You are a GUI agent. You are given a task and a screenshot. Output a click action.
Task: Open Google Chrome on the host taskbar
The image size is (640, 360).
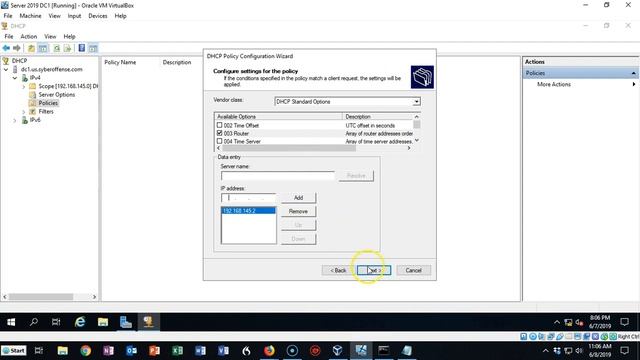(x=85, y=351)
